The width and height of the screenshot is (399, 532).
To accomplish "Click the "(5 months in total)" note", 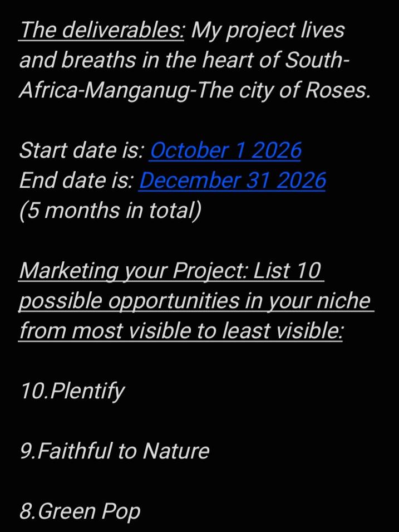I will pyautogui.click(x=110, y=211).
